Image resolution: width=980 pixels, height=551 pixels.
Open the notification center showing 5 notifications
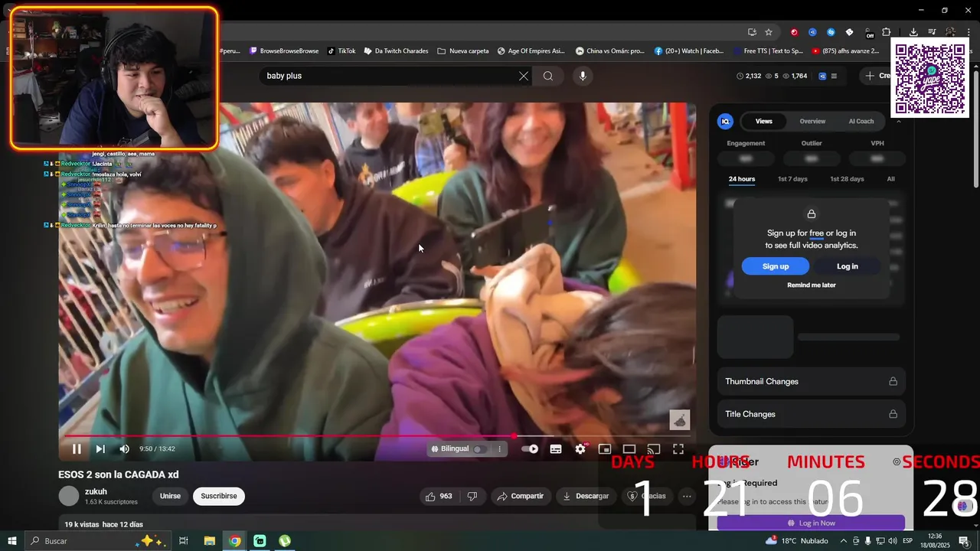pyautogui.click(x=964, y=541)
